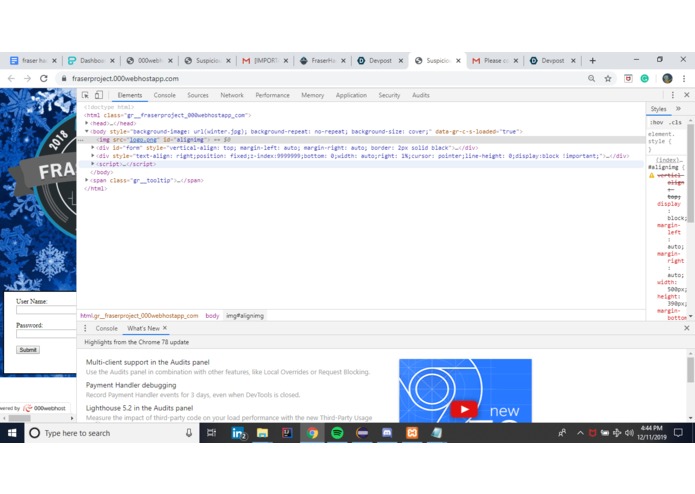Open the notification center icon
Viewport: 695px width, 494px height.
coord(678,433)
